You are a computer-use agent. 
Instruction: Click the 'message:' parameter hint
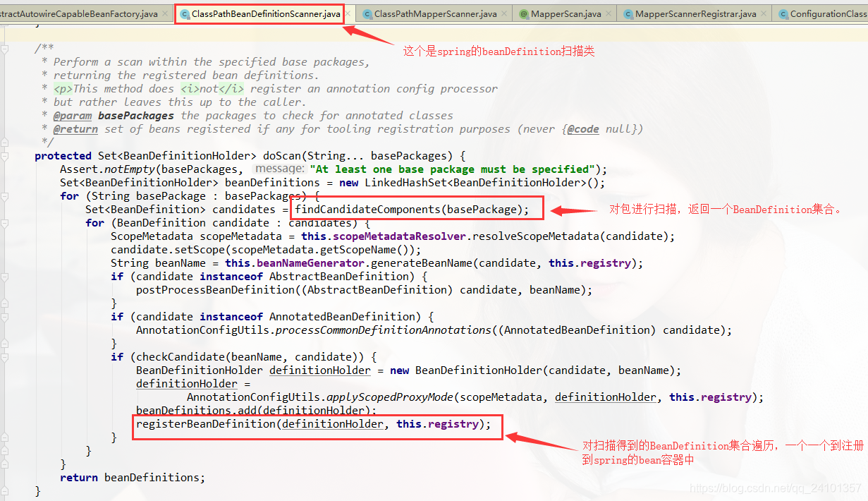279,169
